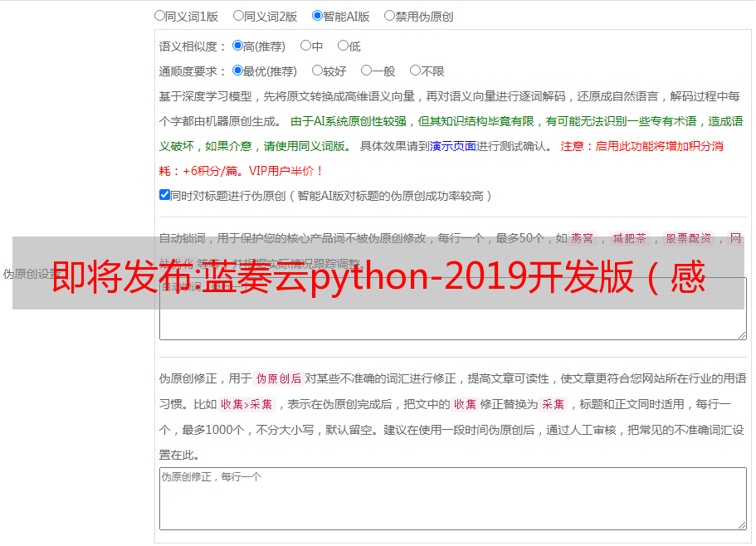756x546 pixels.
Task: Click the 燕窝 example tag
Action: pyautogui.click(x=582, y=238)
